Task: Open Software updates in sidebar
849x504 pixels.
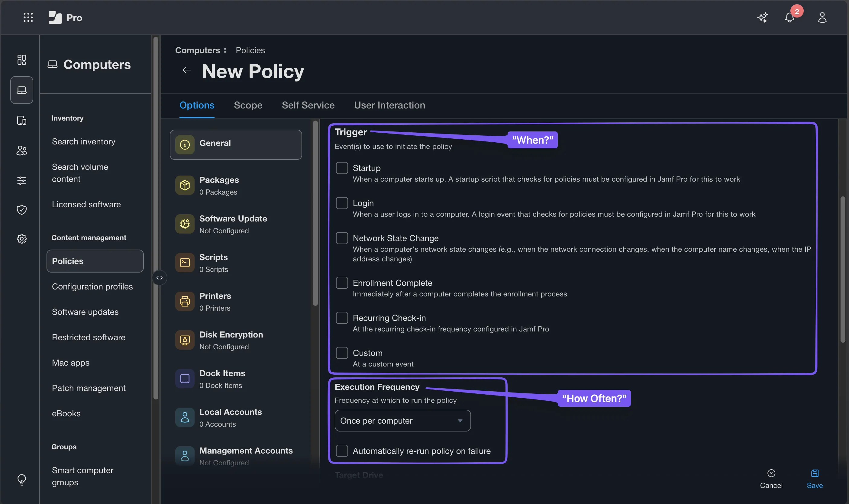Action: (85, 312)
